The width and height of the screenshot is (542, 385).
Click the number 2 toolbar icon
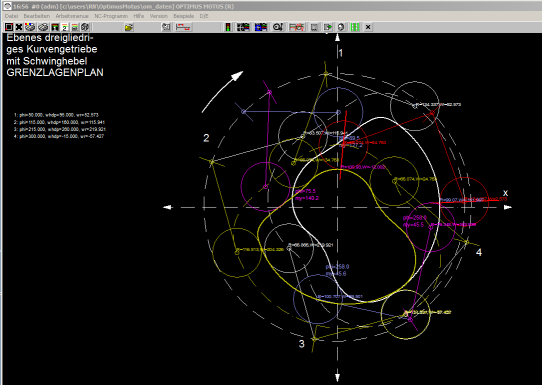64,27
